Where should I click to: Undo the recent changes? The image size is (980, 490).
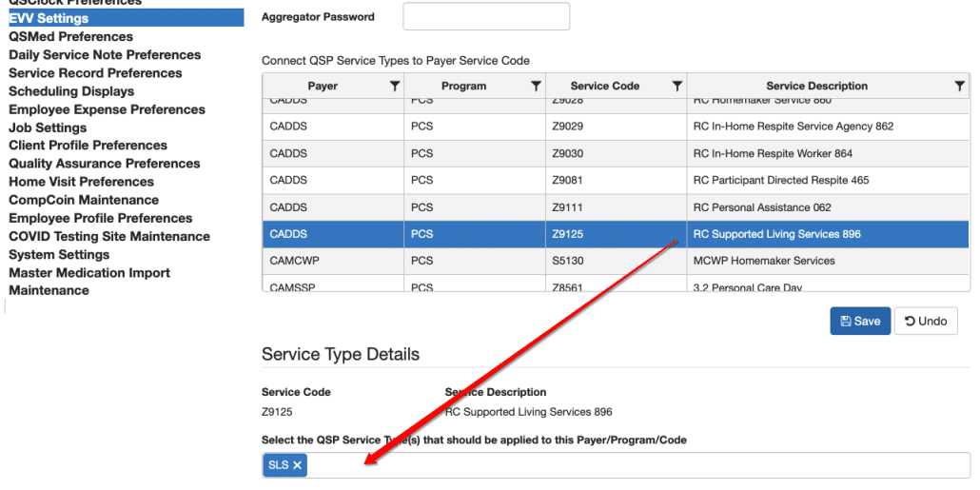[x=926, y=322]
